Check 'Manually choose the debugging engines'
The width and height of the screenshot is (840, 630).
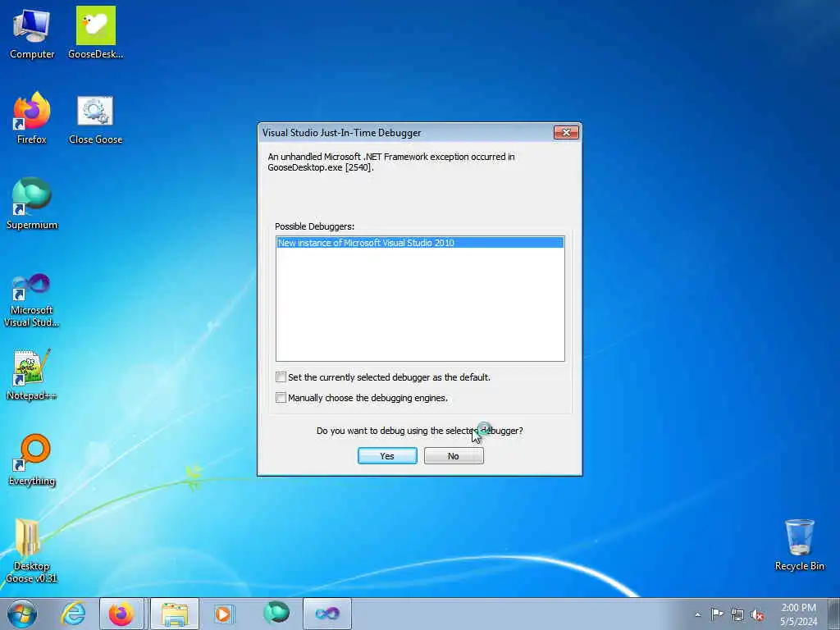(281, 398)
